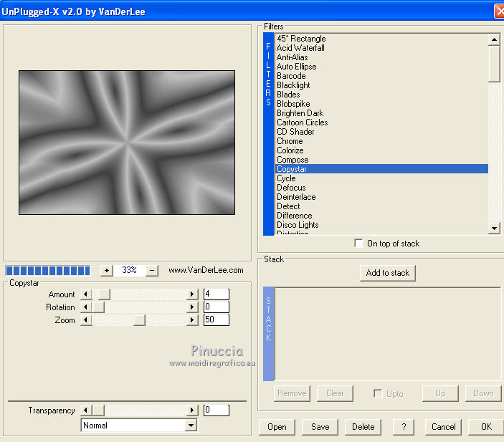Click the Amount slider left arrow
The width and height of the screenshot is (504, 442).
86,294
